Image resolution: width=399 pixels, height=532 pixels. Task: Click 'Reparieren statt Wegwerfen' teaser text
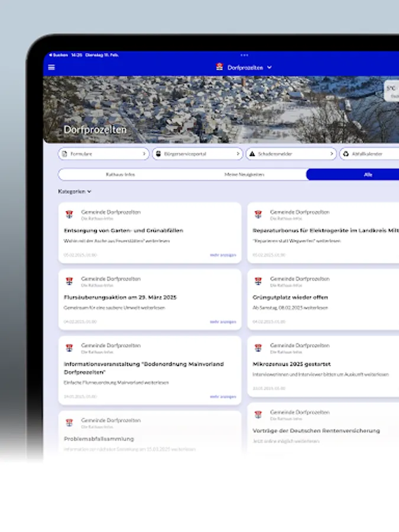tap(297, 241)
